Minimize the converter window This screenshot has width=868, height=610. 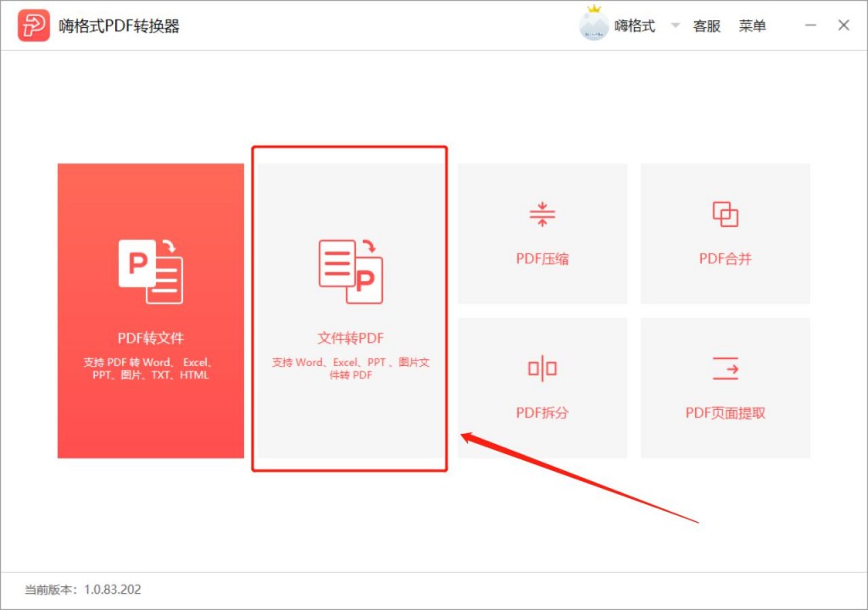pos(810,25)
